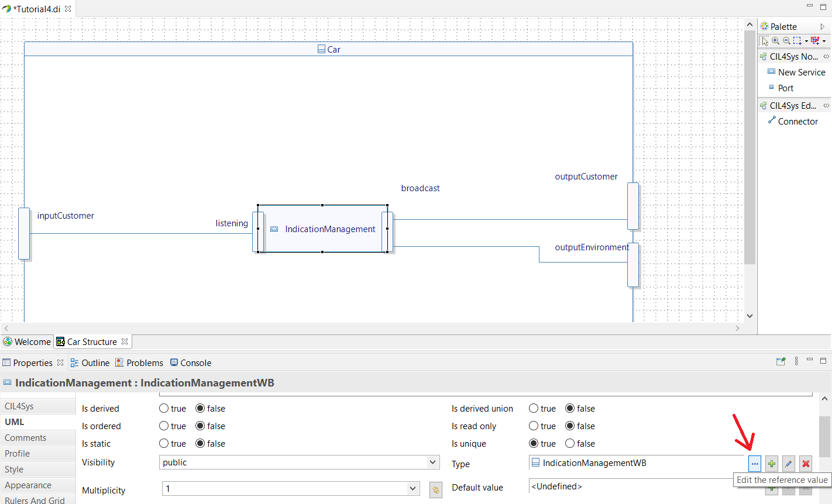Viewport: 832px width, 504px height.
Task: Select the inputCustomer port on Car
Action: 24,233
